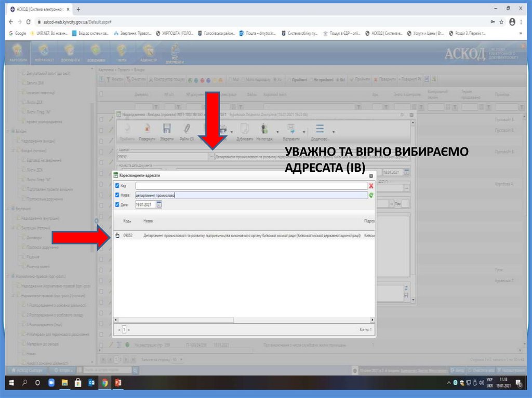532x398 pixels.
Task: Uncheck the Код filter checkbox
Action: point(117,186)
